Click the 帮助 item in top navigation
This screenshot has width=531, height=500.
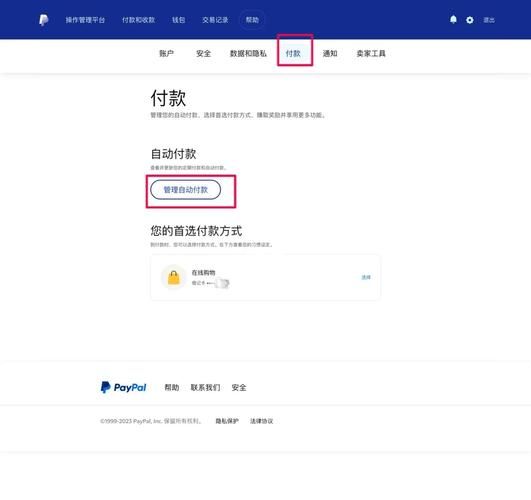click(252, 20)
